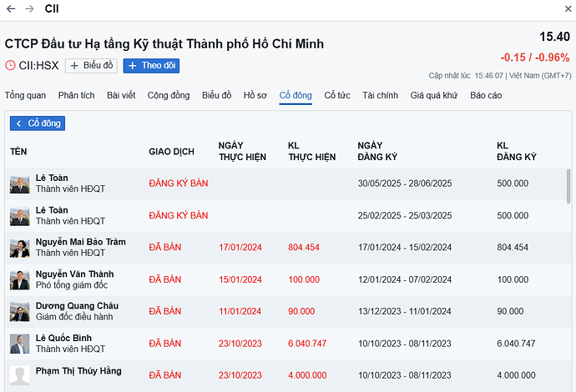
Task: Open the Biểu đồ tab
Action: (x=217, y=95)
